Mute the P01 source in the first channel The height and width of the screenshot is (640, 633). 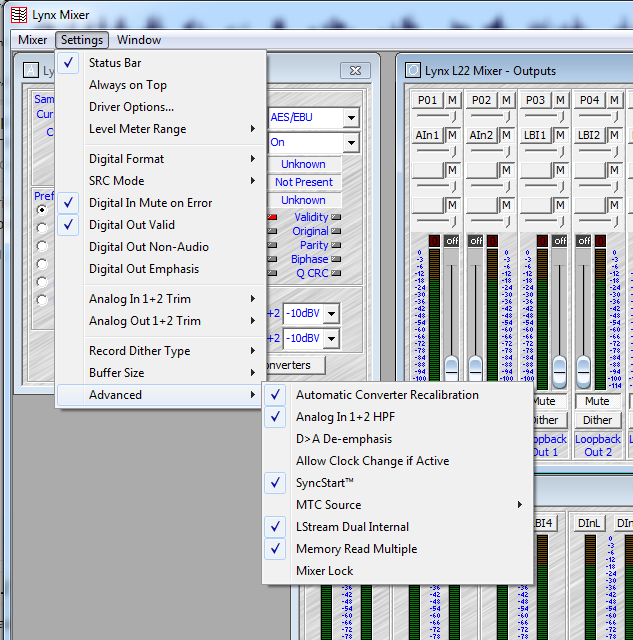452,100
